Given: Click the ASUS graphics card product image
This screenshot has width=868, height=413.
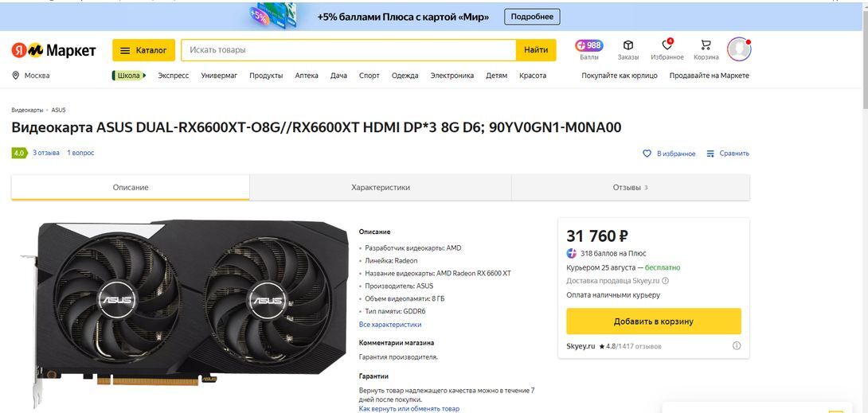Looking at the screenshot, I should 183,306.
